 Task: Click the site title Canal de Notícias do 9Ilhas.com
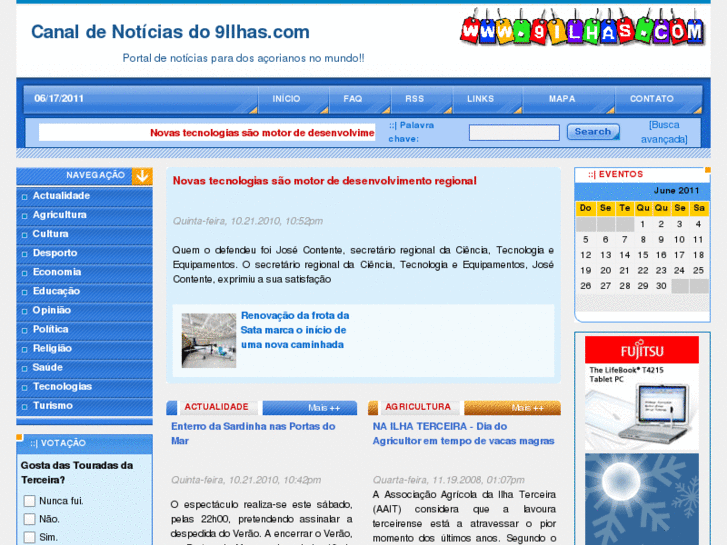click(170, 32)
